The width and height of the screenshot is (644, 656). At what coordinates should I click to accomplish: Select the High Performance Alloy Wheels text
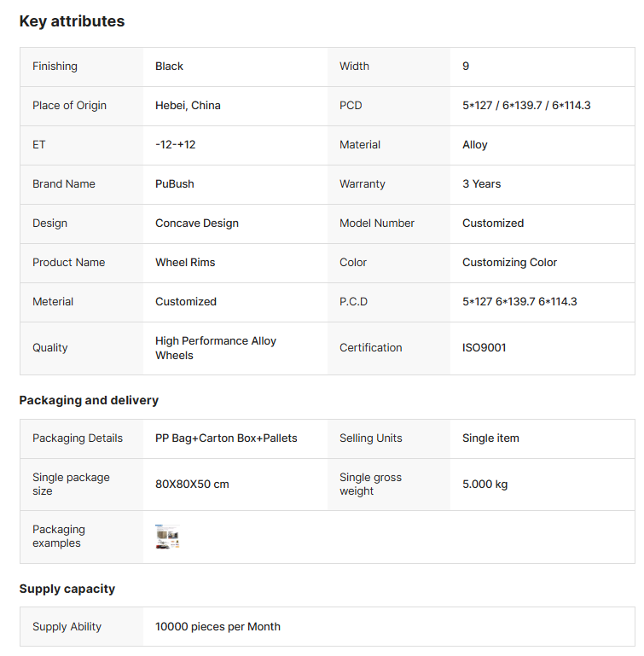click(x=215, y=348)
